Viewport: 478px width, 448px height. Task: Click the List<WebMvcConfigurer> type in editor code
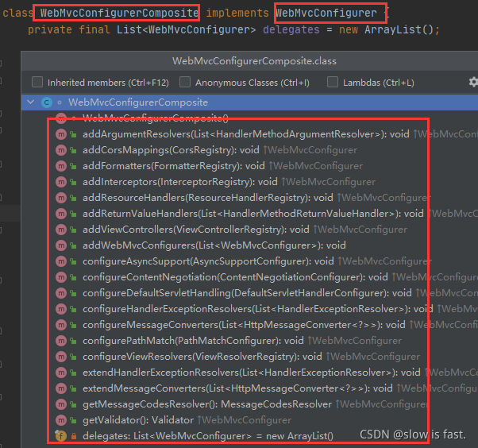click(x=187, y=30)
